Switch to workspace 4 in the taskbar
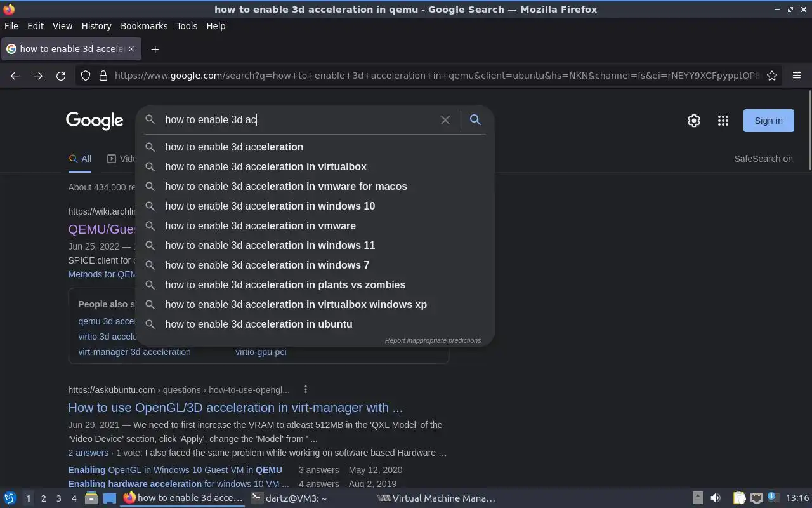The width and height of the screenshot is (812, 508). click(x=74, y=498)
